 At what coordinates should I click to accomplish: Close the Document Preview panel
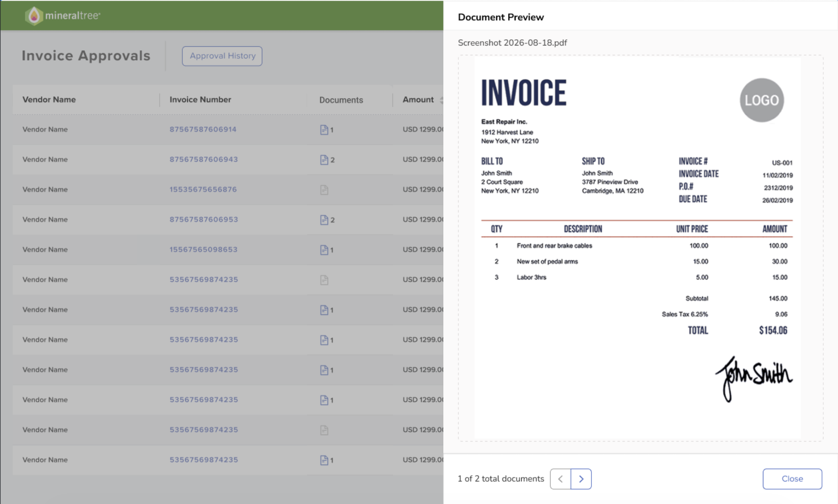coord(792,479)
